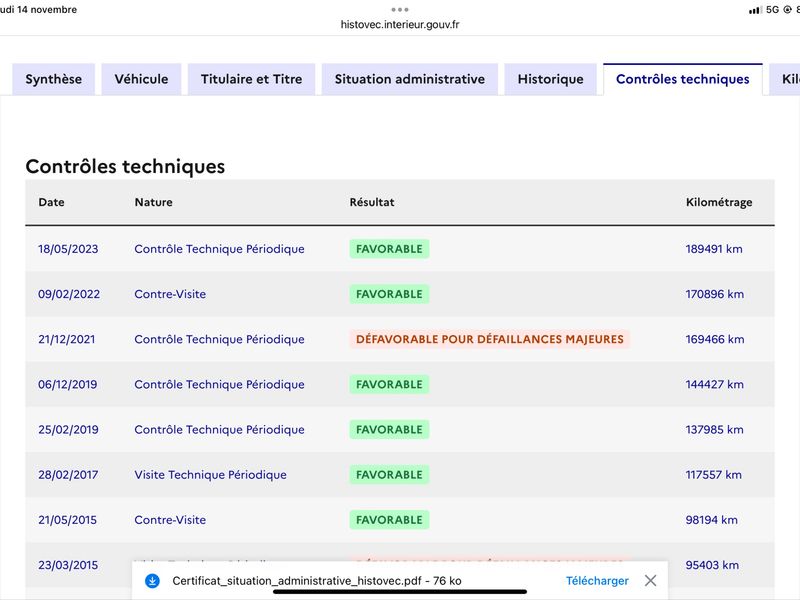
Task: Tap the Date column header
Action: click(x=52, y=202)
